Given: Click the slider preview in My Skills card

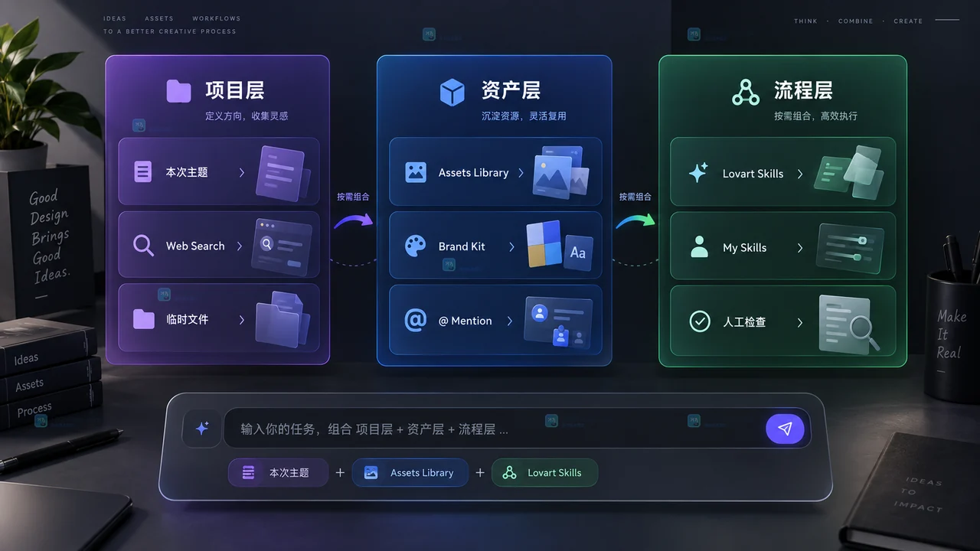Looking at the screenshot, I should 850,247.
